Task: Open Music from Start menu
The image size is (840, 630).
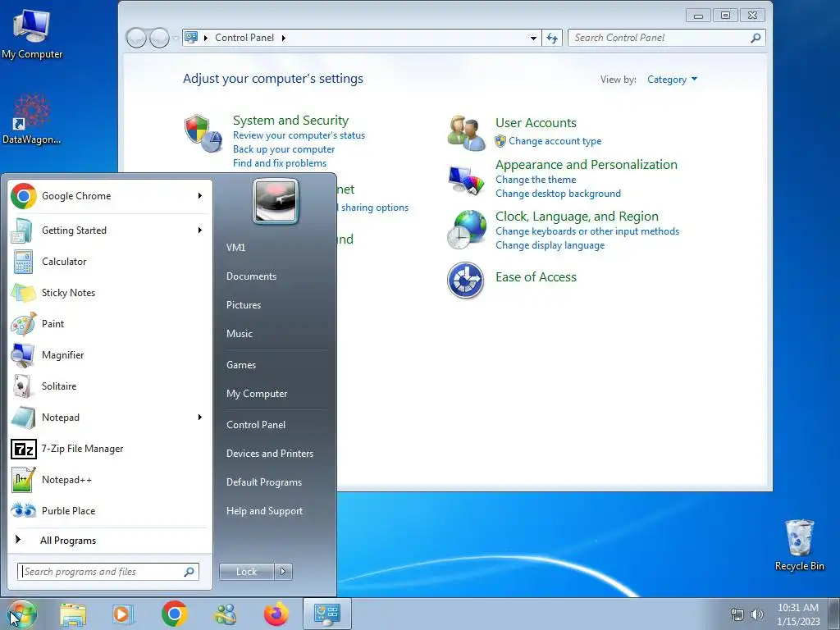Action: (x=240, y=333)
